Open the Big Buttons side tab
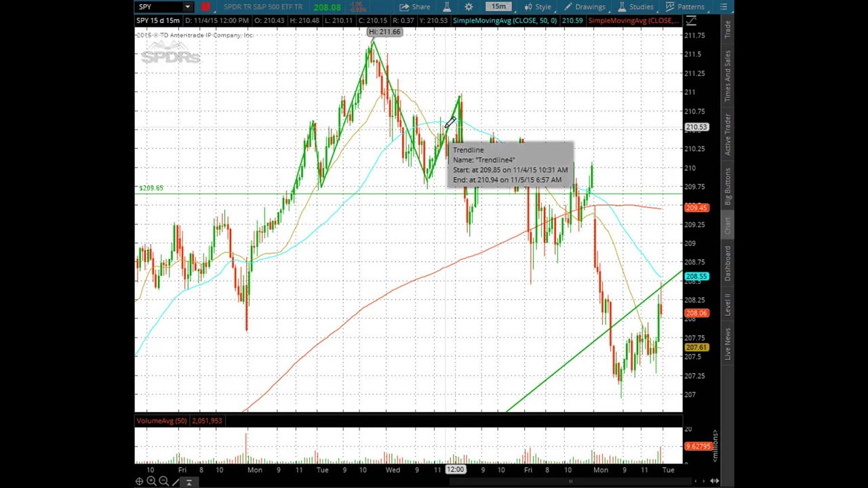868x488 pixels. pos(728,186)
